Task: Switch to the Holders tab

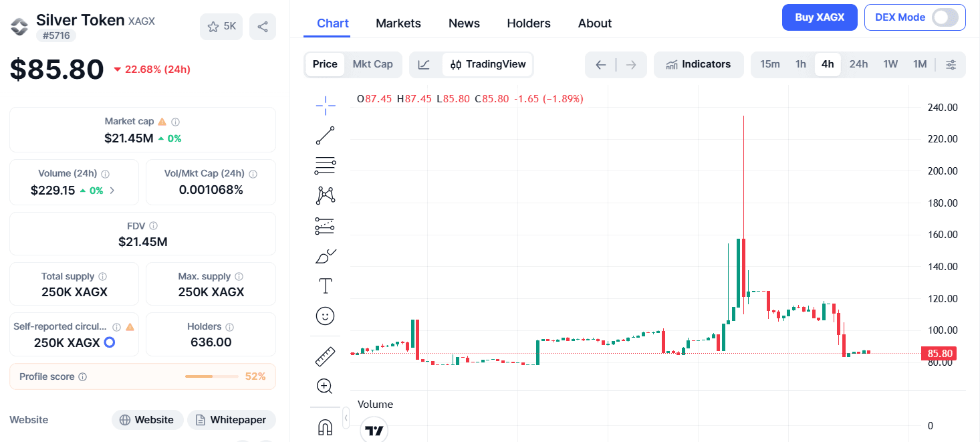Action: tap(529, 23)
